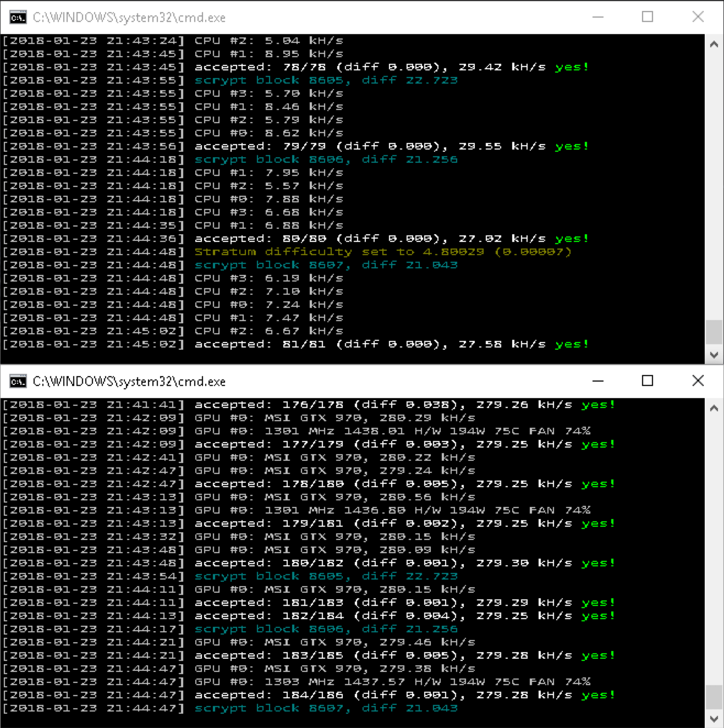Click the 'accepted: 81/81' line
Screen dimensions: 724x728
point(296,344)
